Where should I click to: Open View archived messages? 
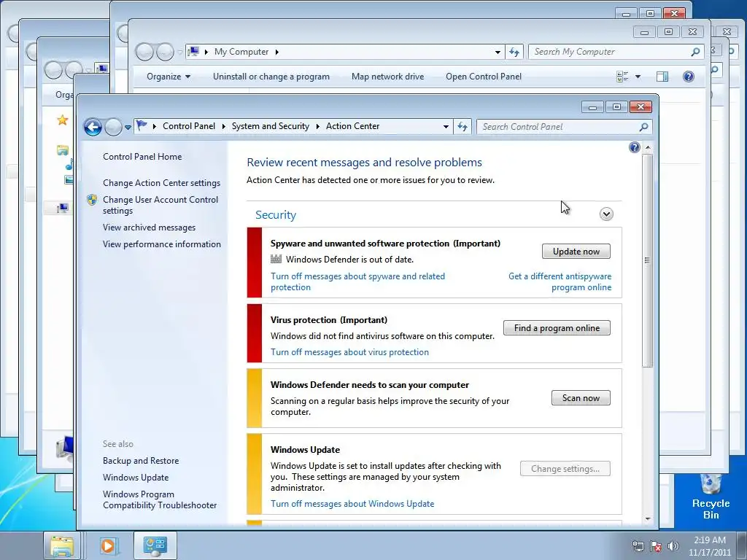(x=149, y=227)
